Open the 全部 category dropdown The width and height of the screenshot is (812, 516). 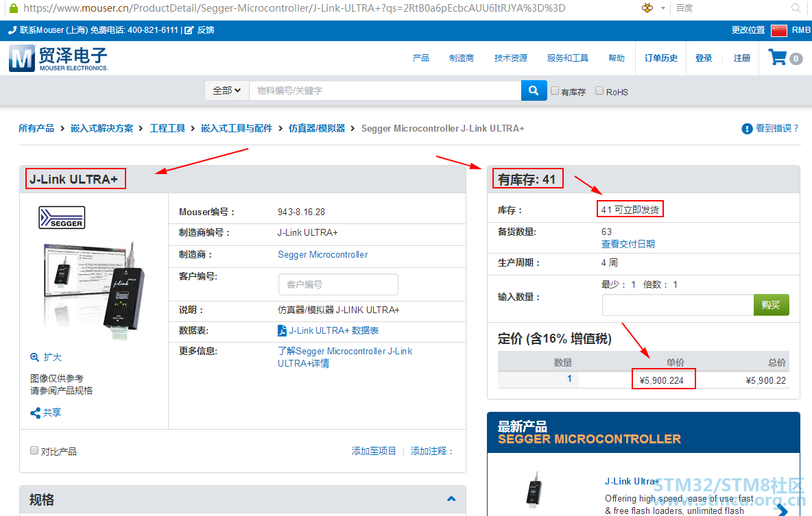coord(227,90)
